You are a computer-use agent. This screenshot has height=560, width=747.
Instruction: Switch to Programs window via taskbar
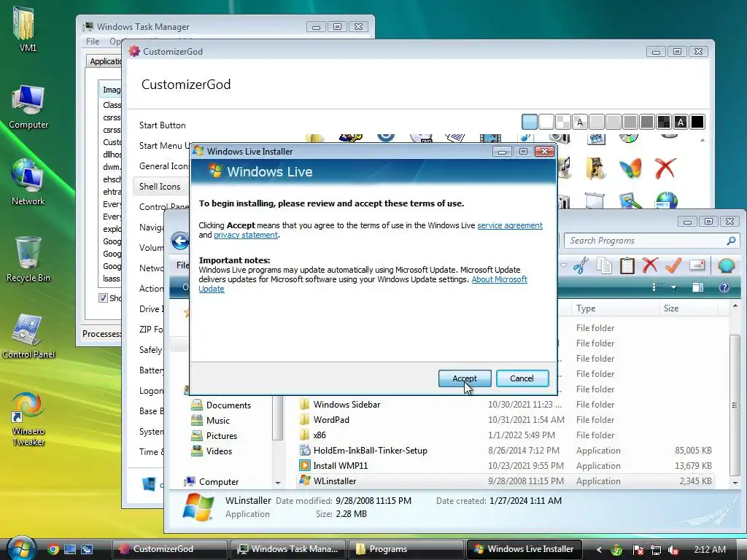pyautogui.click(x=406, y=549)
